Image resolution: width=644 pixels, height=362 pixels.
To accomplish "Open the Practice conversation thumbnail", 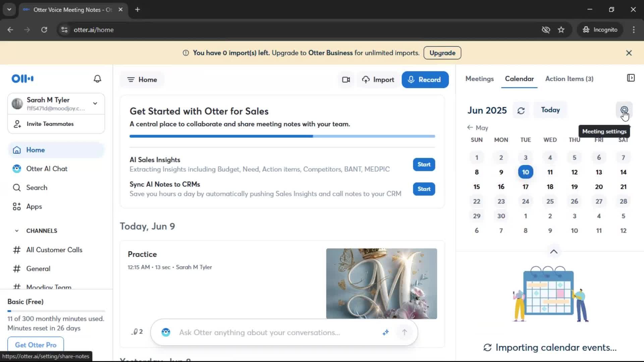I will tap(381, 284).
